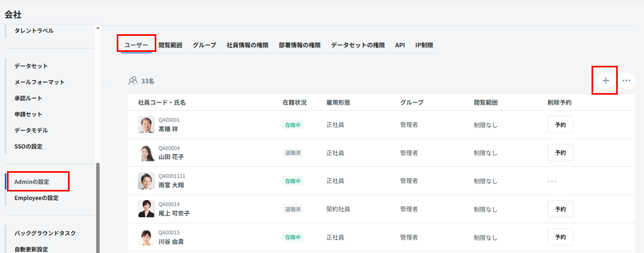This screenshot has height=253, width=644.
Task: Open Employeeの設定 in the sidebar
Action: [36, 198]
